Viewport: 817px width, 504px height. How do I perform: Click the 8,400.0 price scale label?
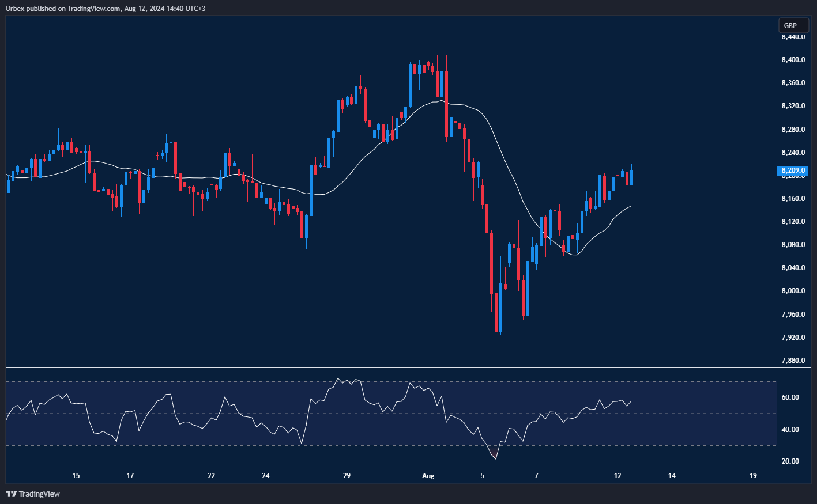click(x=793, y=60)
